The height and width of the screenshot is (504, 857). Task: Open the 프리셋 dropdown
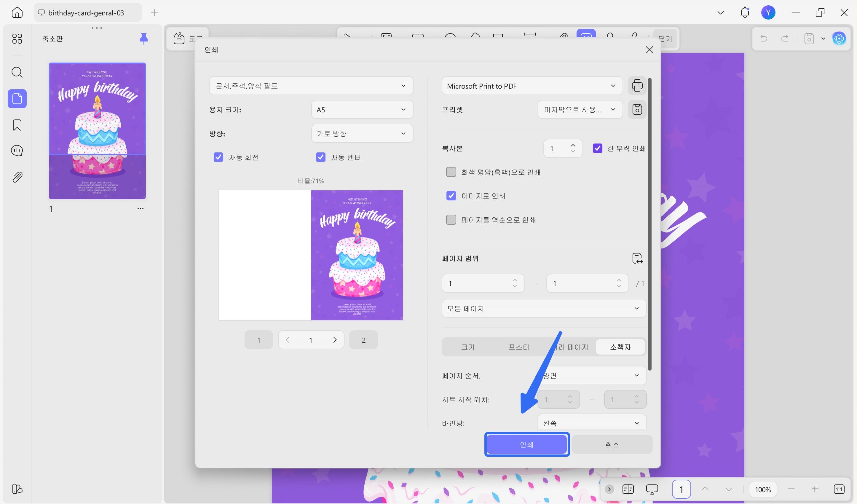pos(580,109)
